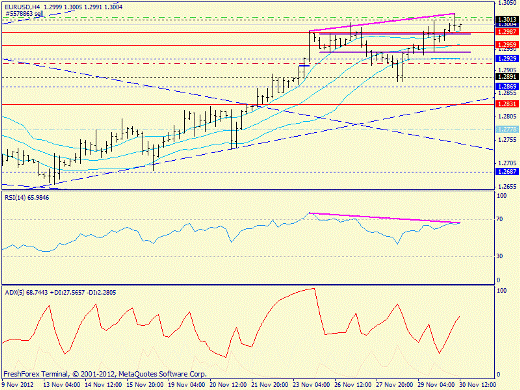Select the magenta divergence line on RSI panel
The height and width of the screenshot is (390, 520).
[385, 218]
